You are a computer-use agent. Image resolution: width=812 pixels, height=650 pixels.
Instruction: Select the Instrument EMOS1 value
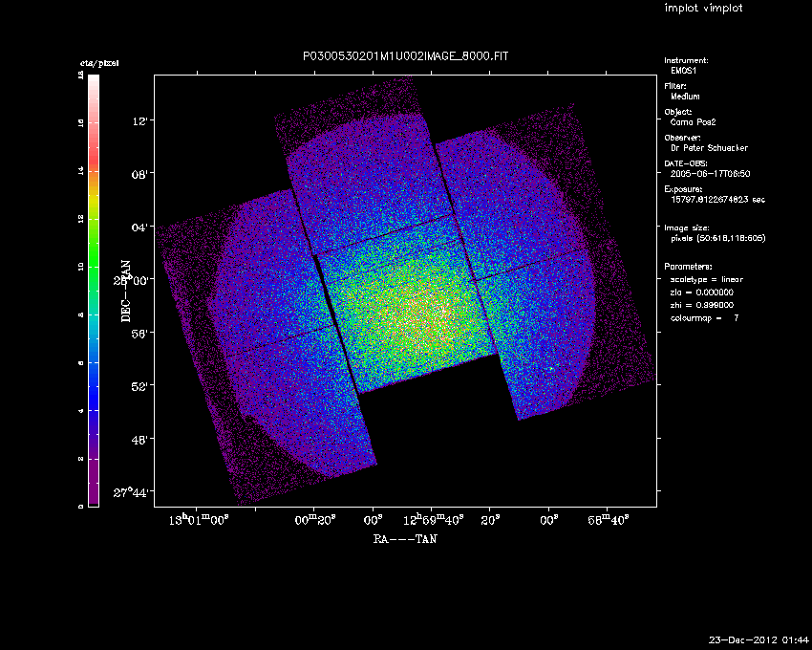684,71
